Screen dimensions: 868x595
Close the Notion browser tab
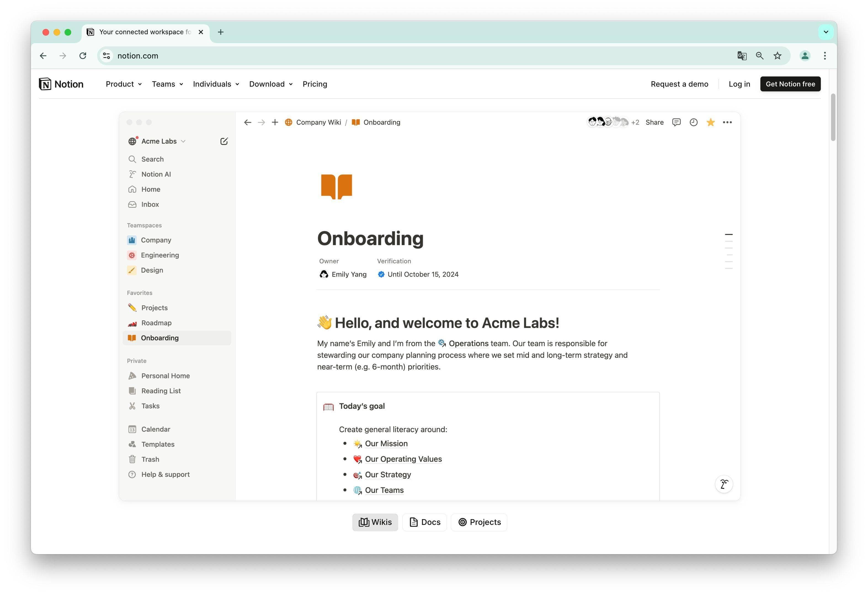(x=201, y=32)
